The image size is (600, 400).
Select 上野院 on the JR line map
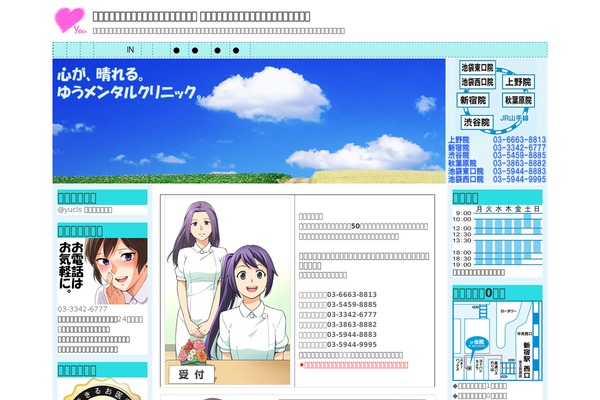(x=518, y=82)
